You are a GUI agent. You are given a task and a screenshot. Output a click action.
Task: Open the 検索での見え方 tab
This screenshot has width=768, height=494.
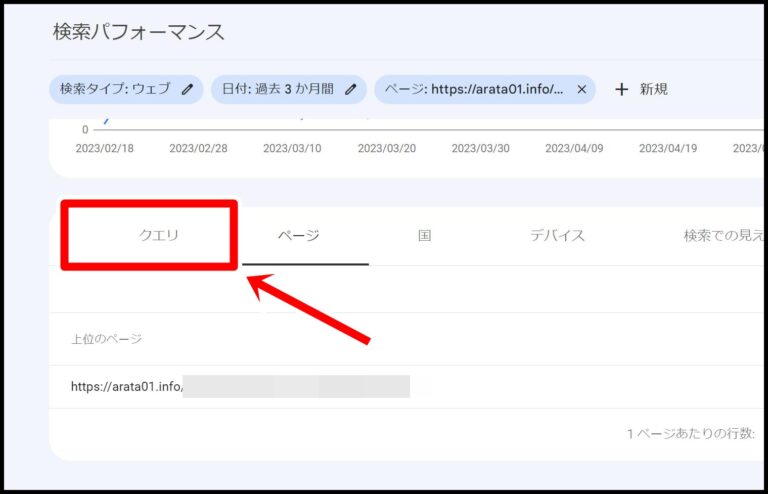(x=723, y=235)
